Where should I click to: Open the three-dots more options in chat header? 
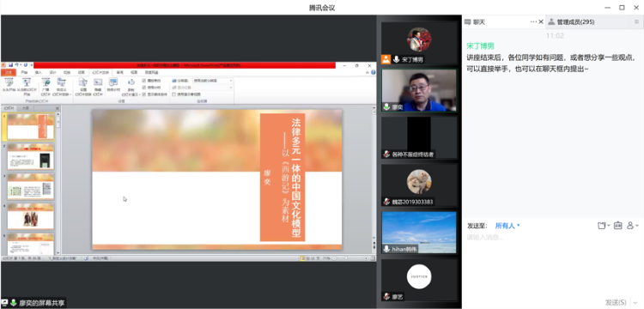click(x=533, y=21)
